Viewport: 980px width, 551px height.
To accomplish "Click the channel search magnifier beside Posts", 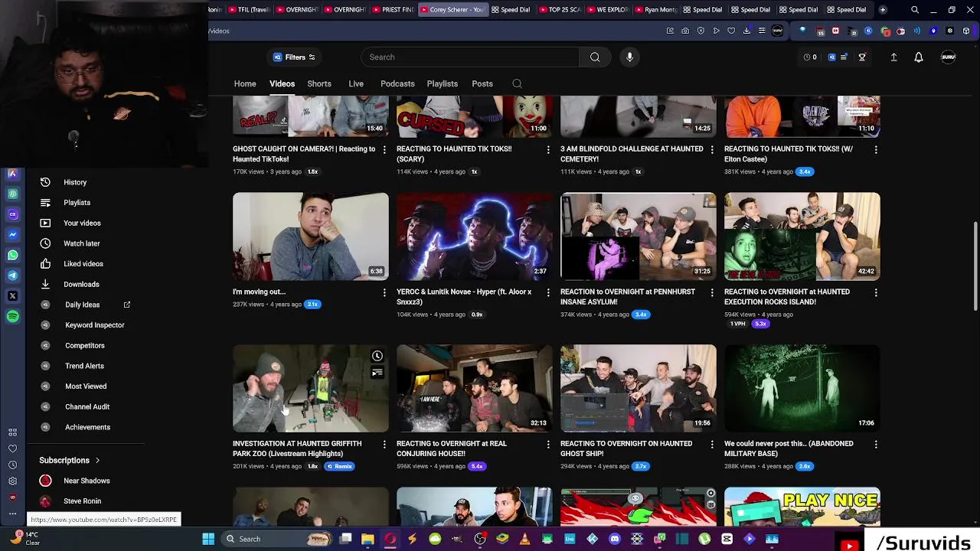I will [517, 83].
